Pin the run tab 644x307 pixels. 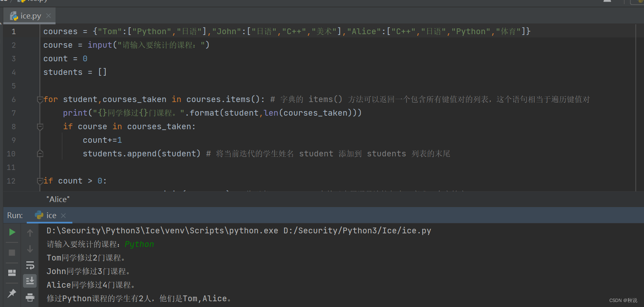coord(12,293)
